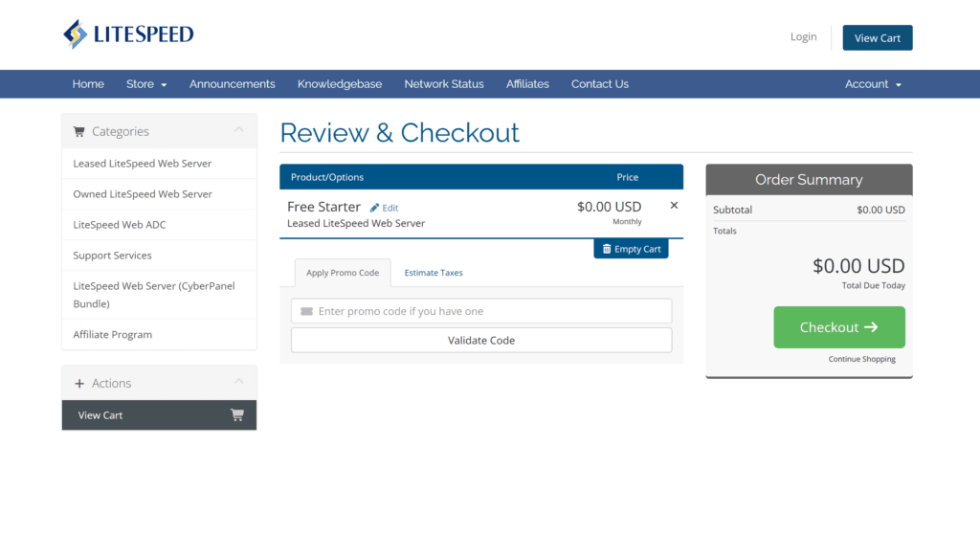Select Affiliate Program category
Screen dimensions: 980x535
click(x=159, y=334)
